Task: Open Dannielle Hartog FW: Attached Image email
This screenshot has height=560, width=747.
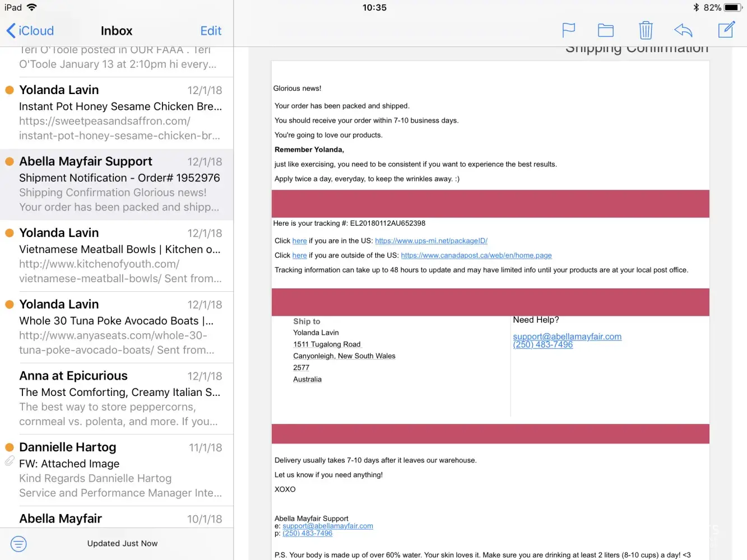Action: [x=120, y=470]
